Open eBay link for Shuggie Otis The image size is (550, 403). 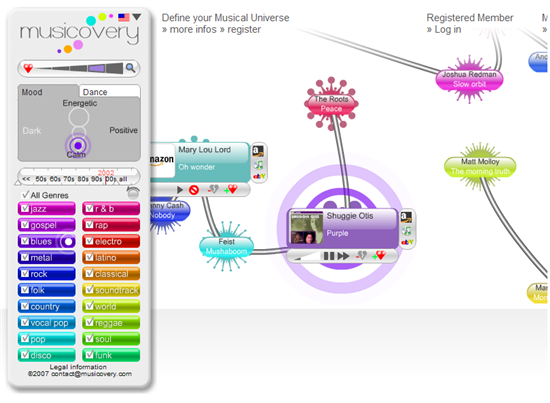(x=407, y=242)
